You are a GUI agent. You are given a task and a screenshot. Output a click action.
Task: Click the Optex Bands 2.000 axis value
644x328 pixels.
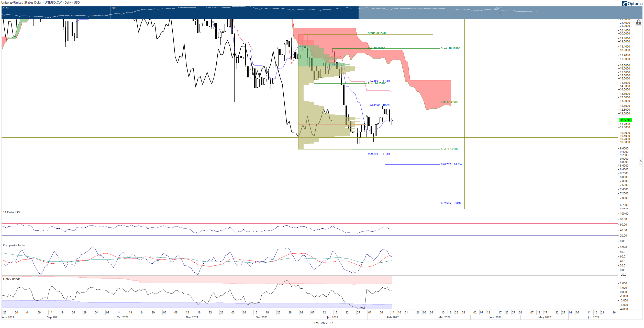pyautogui.click(x=623, y=283)
